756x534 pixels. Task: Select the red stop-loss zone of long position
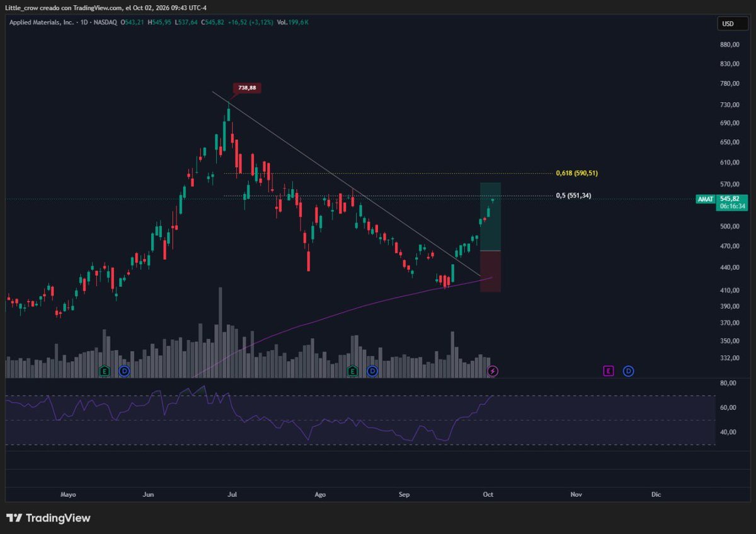(490, 271)
